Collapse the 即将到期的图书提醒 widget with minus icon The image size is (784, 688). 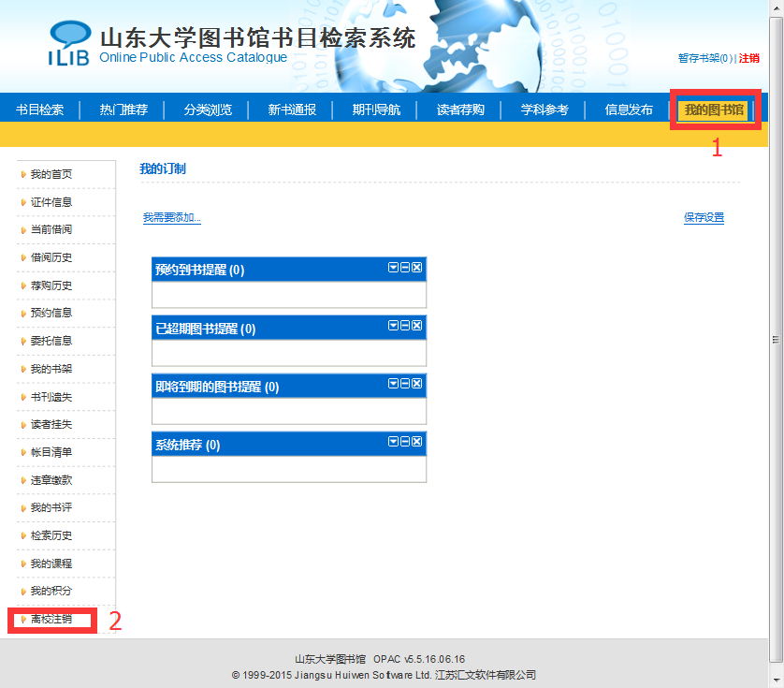[405, 383]
